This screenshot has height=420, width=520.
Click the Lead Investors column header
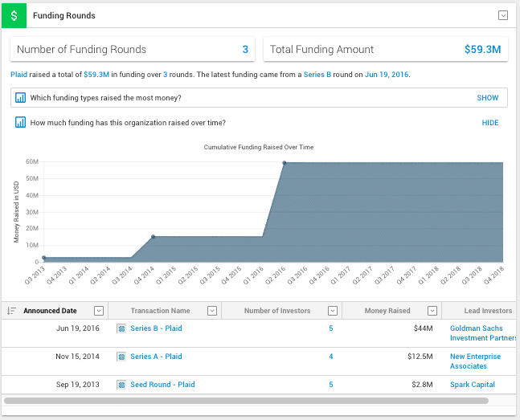tap(488, 311)
